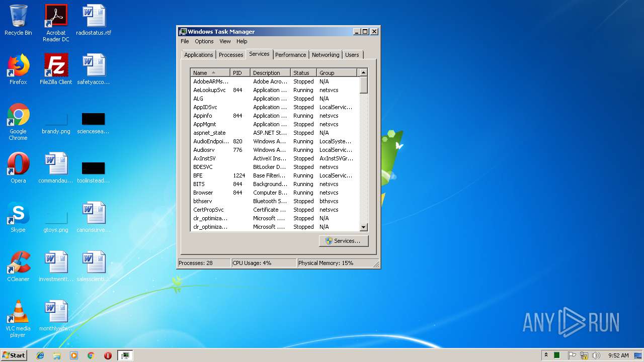Sort services by Name column header
This screenshot has height=362, width=644.
[x=210, y=73]
